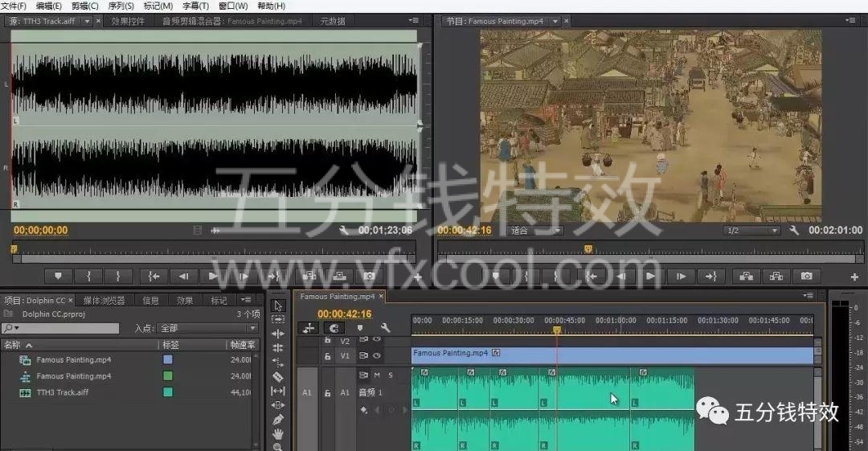Screen dimensions: 868x451
Task: Open Timeline panel flyout menu
Action: [x=809, y=296]
